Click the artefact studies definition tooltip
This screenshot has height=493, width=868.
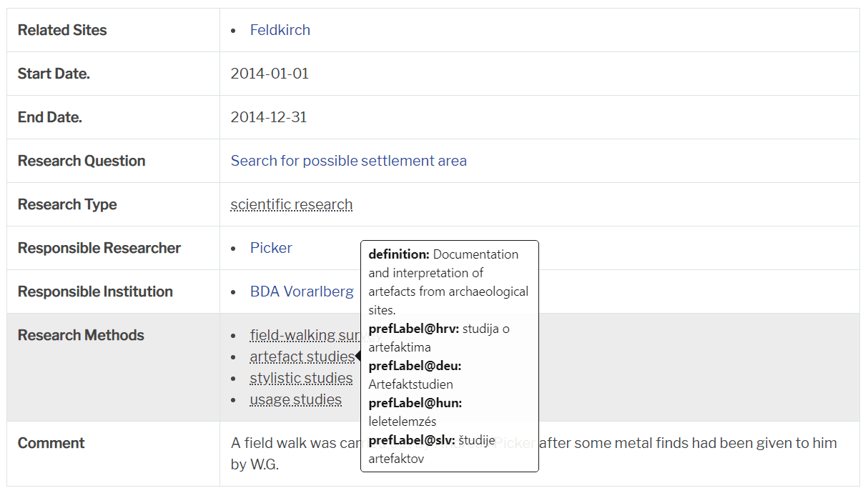(449, 281)
